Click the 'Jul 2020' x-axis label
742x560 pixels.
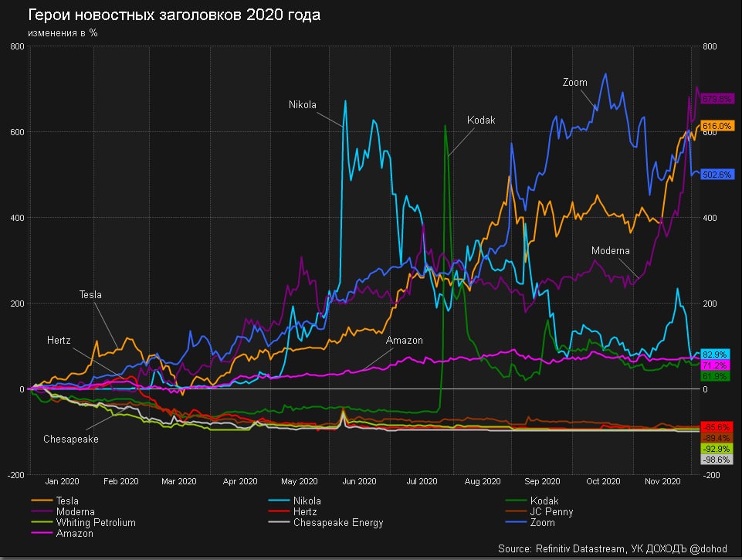point(422,481)
